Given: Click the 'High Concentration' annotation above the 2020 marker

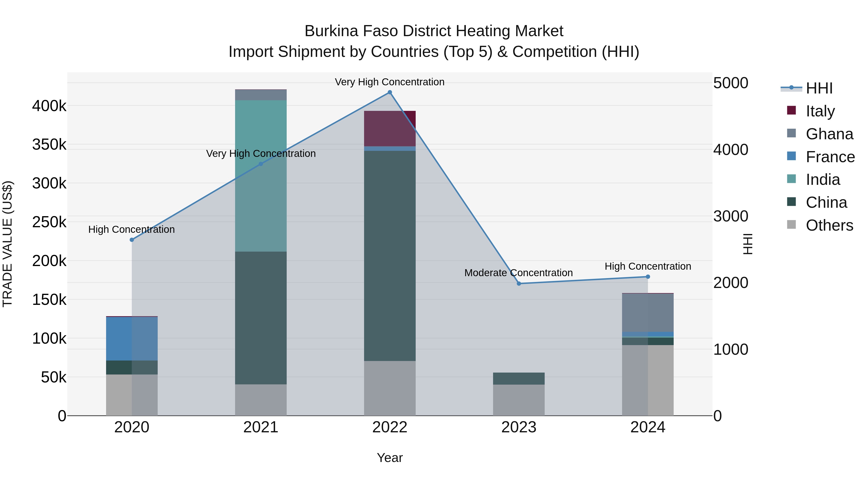Looking at the screenshot, I should tap(131, 230).
